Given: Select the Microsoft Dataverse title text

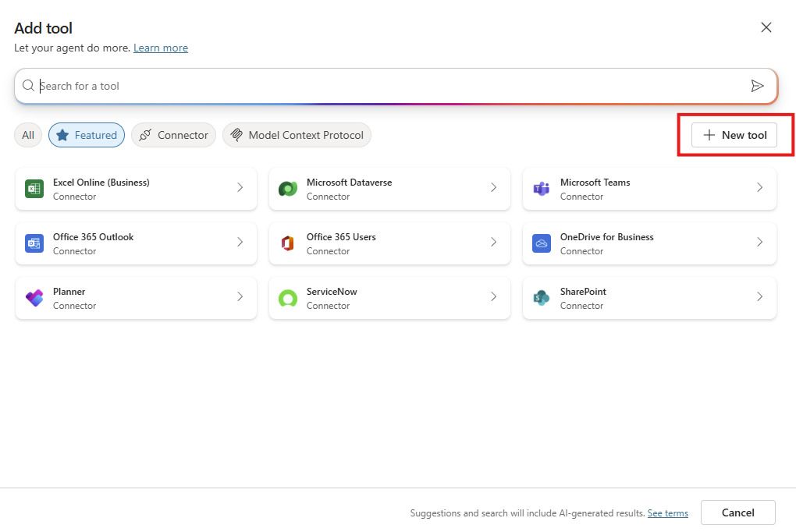Looking at the screenshot, I should (350, 183).
